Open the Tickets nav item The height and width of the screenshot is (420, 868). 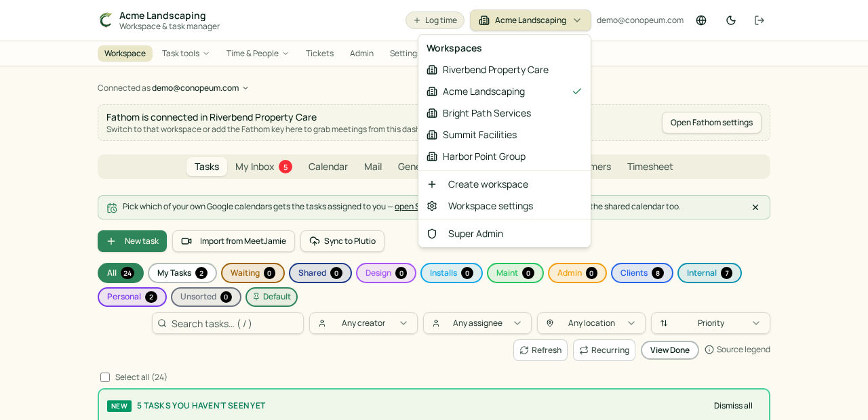click(319, 54)
